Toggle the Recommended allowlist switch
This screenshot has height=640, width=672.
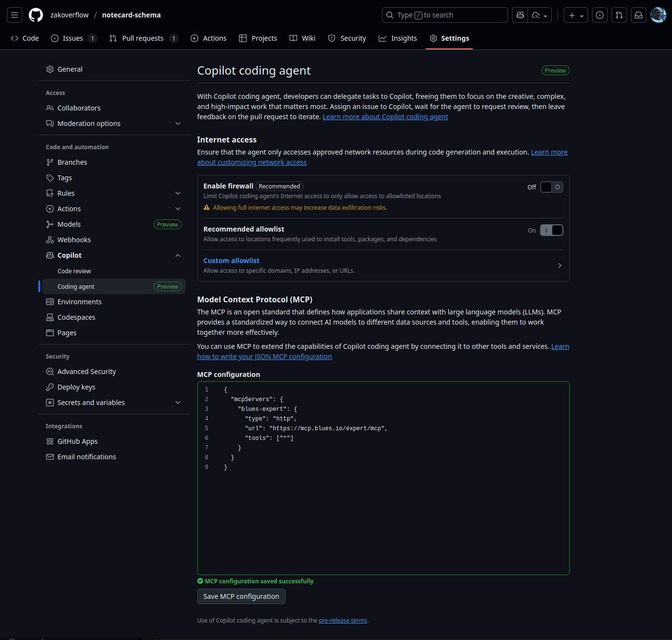552,230
